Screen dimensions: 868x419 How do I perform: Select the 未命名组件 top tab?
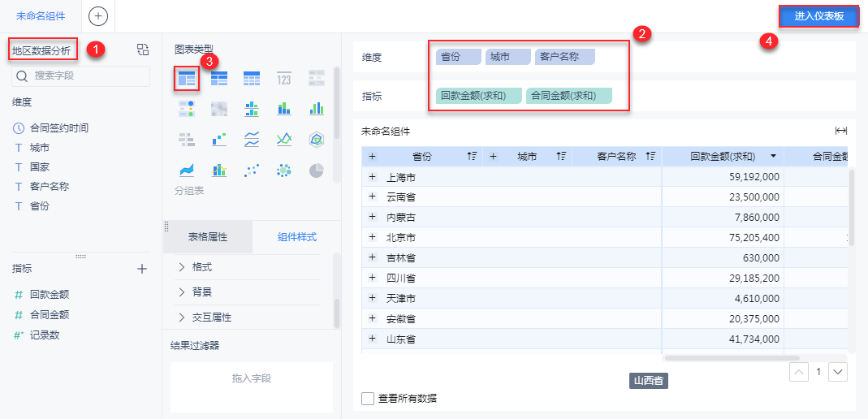coord(41,16)
